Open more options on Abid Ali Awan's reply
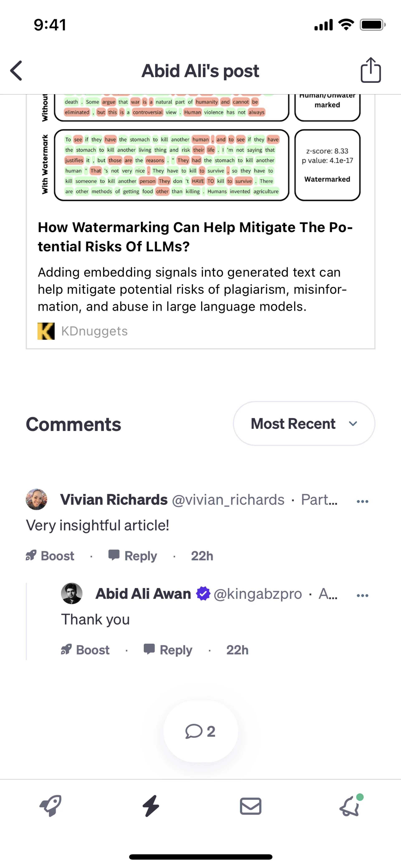Viewport: 401px width, 868px height. click(362, 595)
